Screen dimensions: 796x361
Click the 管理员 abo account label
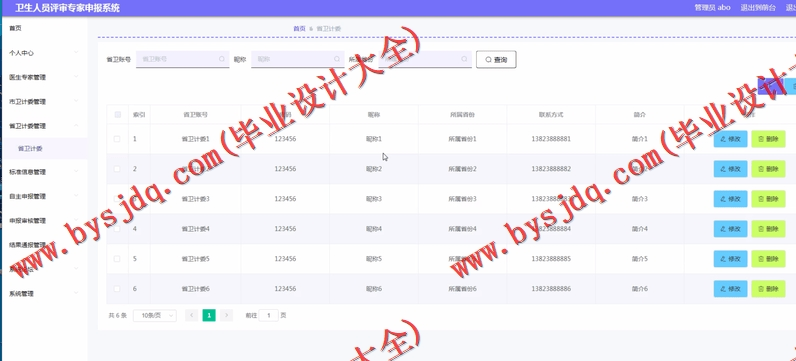click(712, 8)
